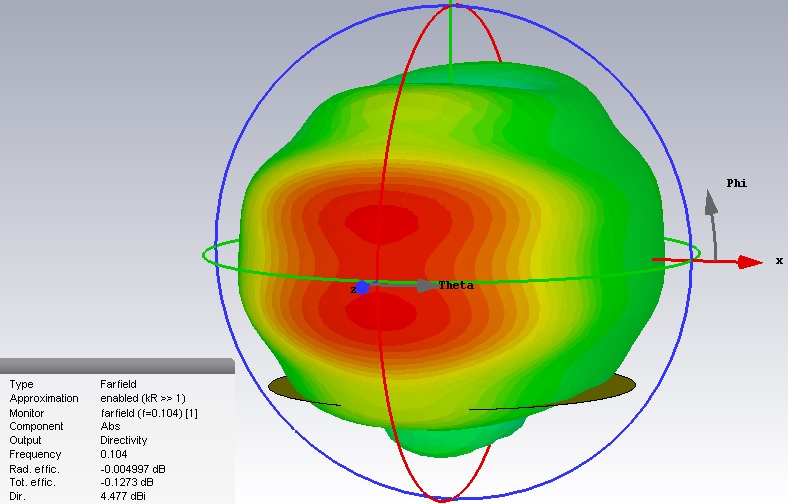Select 'farfield (f=0.104) [1]' monitor value

pos(149,413)
